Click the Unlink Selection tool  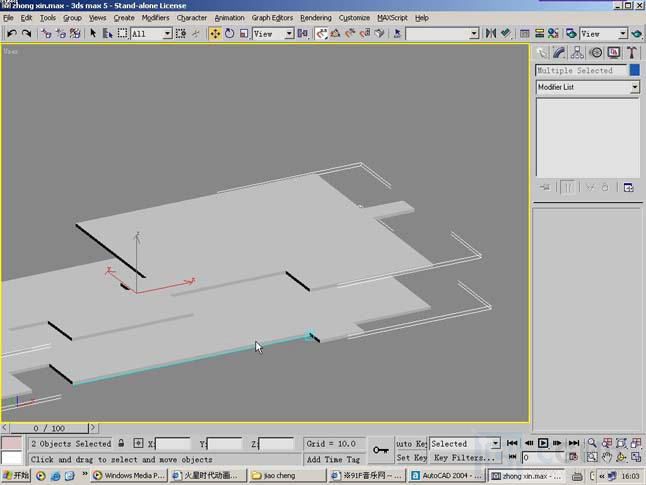point(61,33)
